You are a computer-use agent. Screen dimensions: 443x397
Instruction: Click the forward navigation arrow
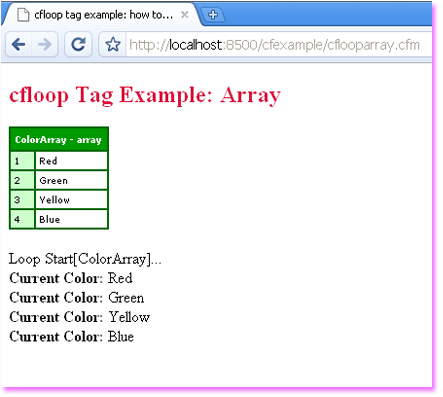pyautogui.click(x=45, y=44)
